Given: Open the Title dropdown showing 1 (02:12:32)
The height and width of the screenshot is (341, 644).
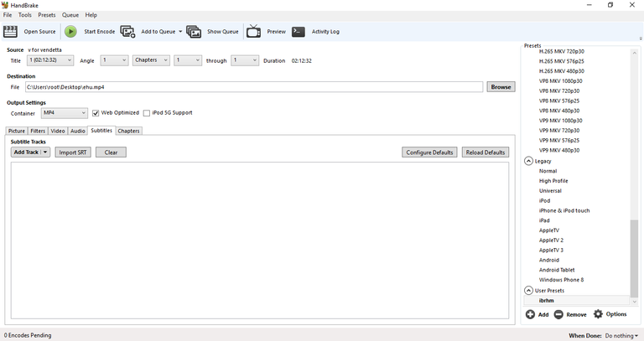Looking at the screenshot, I should pos(50,60).
